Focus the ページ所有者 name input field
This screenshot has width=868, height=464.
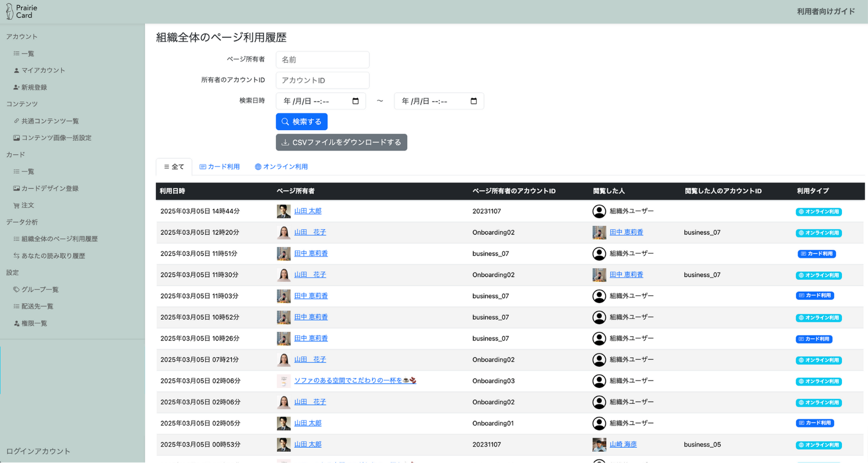pyautogui.click(x=323, y=60)
